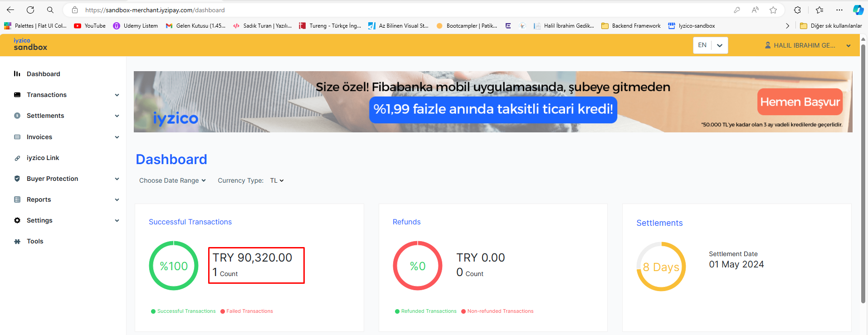This screenshot has height=335, width=868.
Task: Click Successful Transactions card title
Action: click(190, 222)
